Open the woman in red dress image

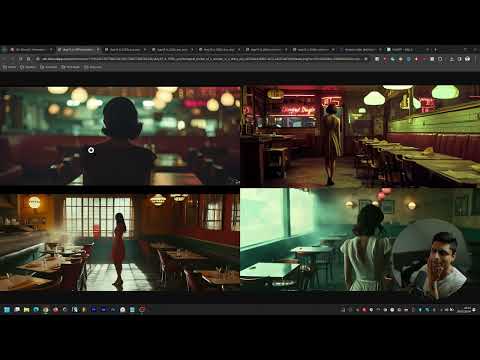tap(120, 243)
